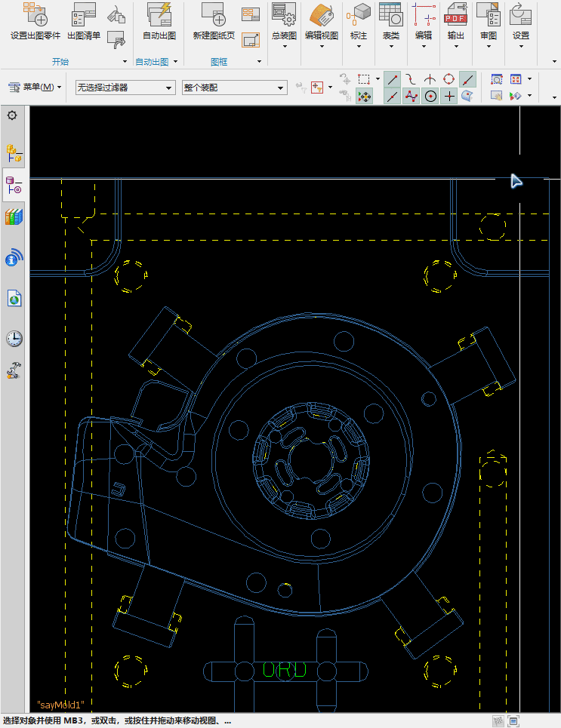Open the Assembly Navigator sidebar icon

pyautogui.click(x=14, y=153)
